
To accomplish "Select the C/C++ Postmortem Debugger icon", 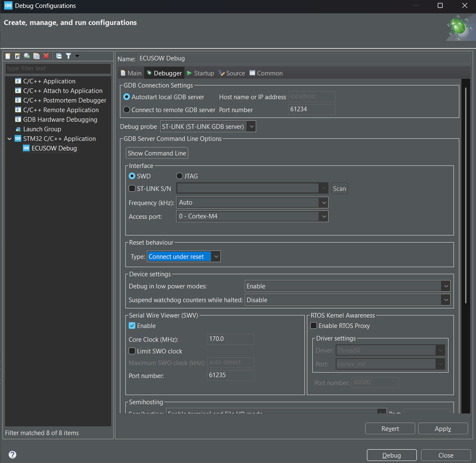I will (18, 100).
